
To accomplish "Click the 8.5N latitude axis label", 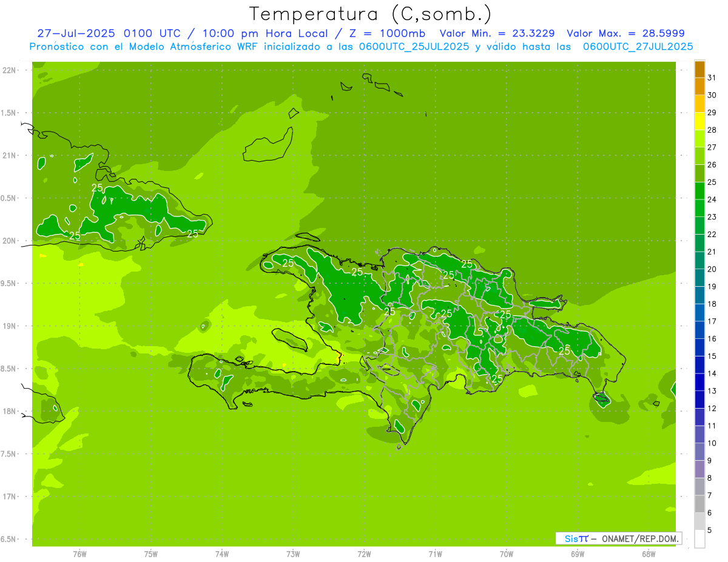I will click(9, 369).
